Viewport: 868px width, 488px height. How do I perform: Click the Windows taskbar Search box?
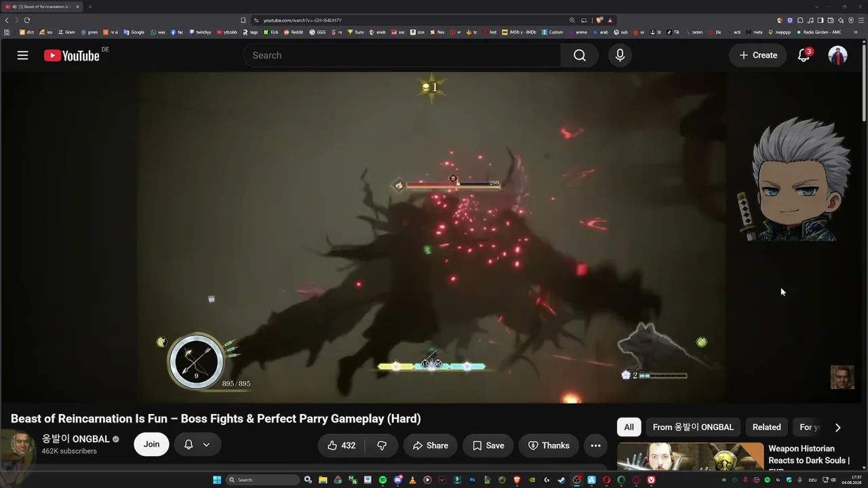click(x=262, y=480)
